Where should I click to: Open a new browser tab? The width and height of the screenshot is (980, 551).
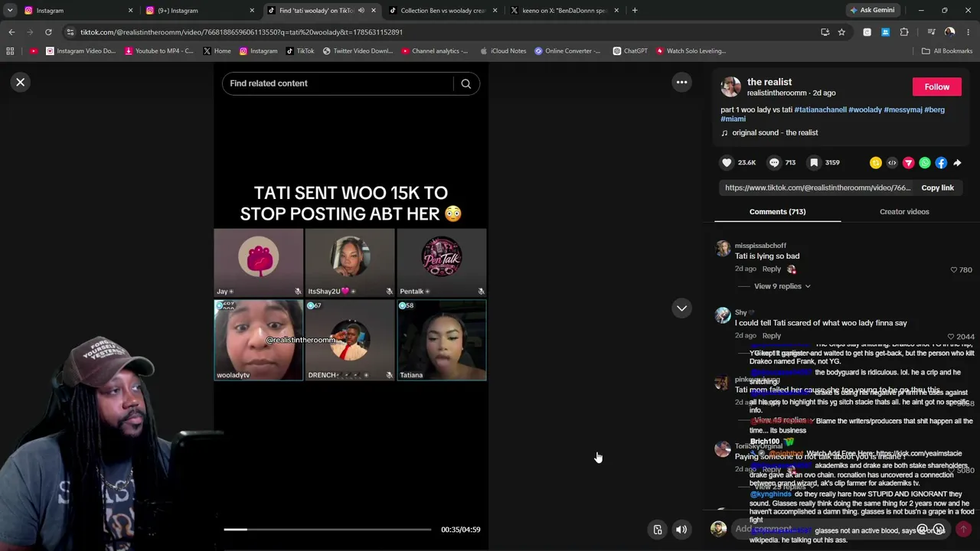[635, 11]
